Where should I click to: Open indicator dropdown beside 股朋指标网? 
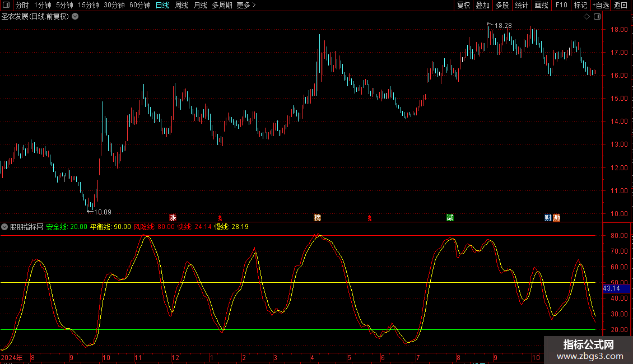click(x=4, y=227)
